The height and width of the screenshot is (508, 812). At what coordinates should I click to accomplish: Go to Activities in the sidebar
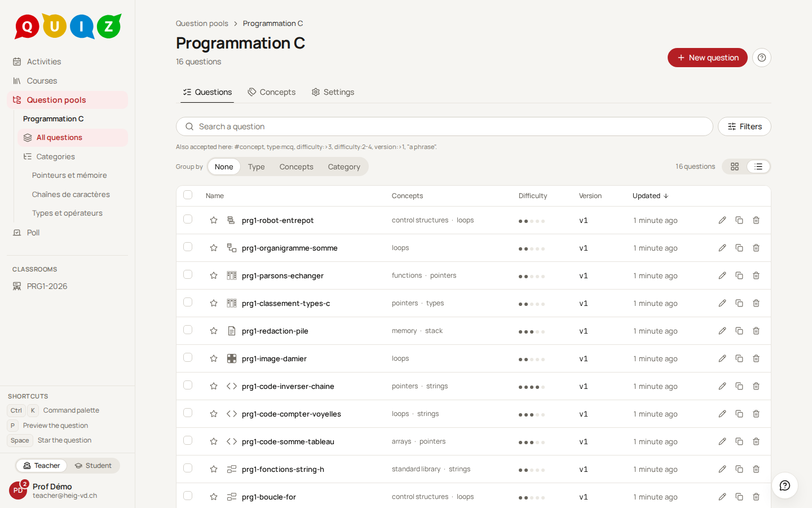(x=67, y=62)
